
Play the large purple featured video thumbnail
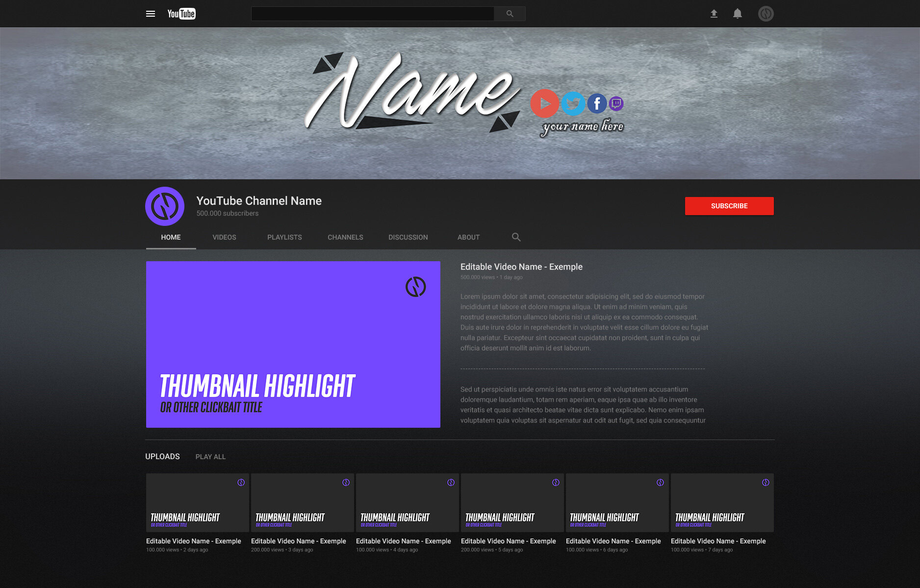[293, 344]
